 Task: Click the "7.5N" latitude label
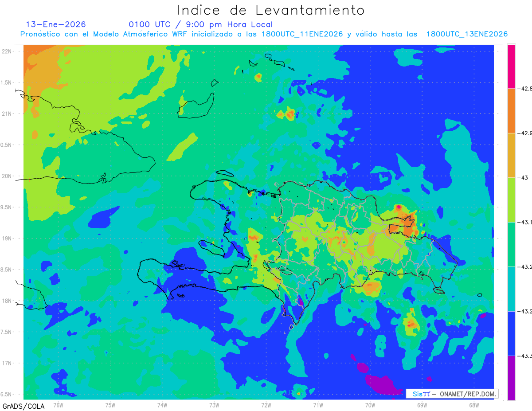(6, 332)
